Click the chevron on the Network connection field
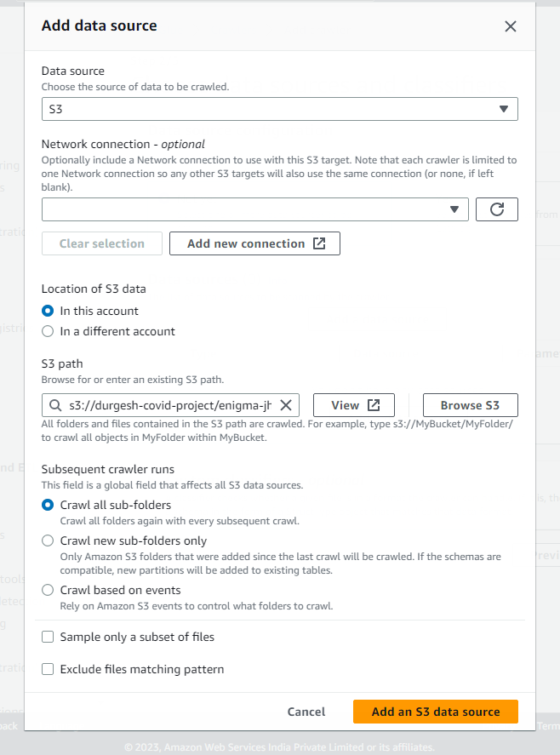The width and height of the screenshot is (560, 755). click(x=454, y=209)
